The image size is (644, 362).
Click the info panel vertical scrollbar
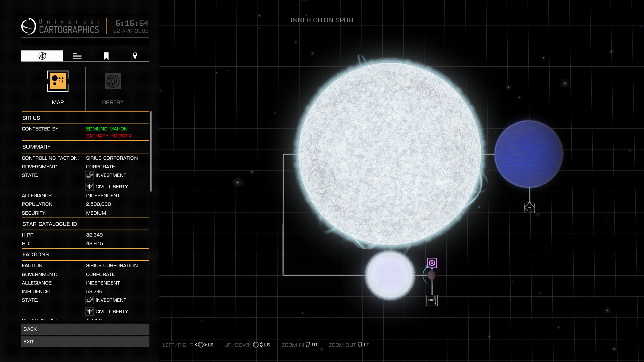click(151, 152)
